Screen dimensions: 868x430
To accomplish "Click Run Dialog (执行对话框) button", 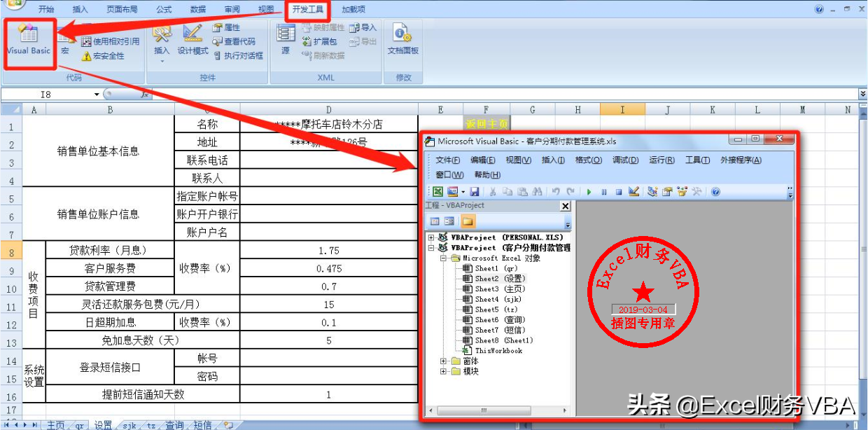I will (238, 55).
